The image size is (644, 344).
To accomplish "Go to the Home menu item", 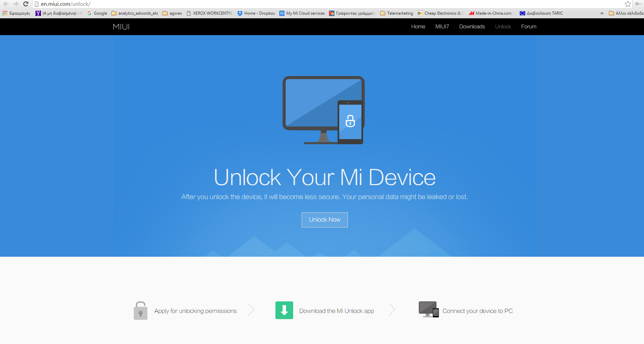I will click(x=418, y=27).
